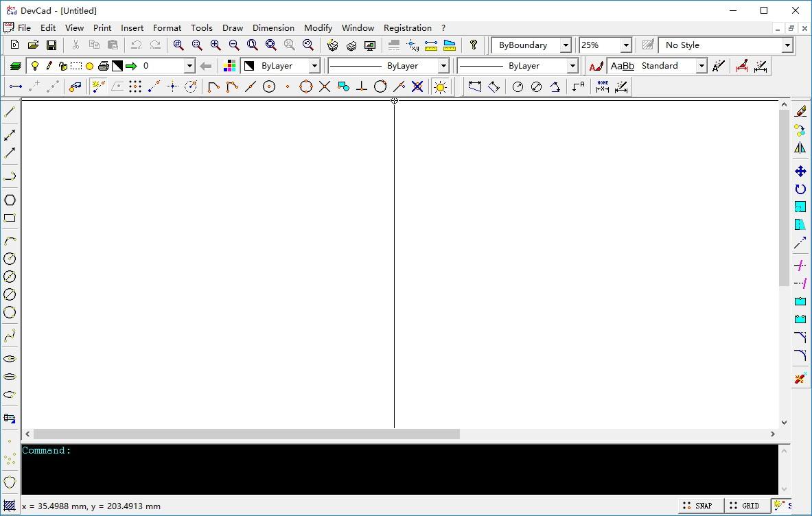Open the 25% dropdown
This screenshot has width=812, height=516.
pos(625,45)
